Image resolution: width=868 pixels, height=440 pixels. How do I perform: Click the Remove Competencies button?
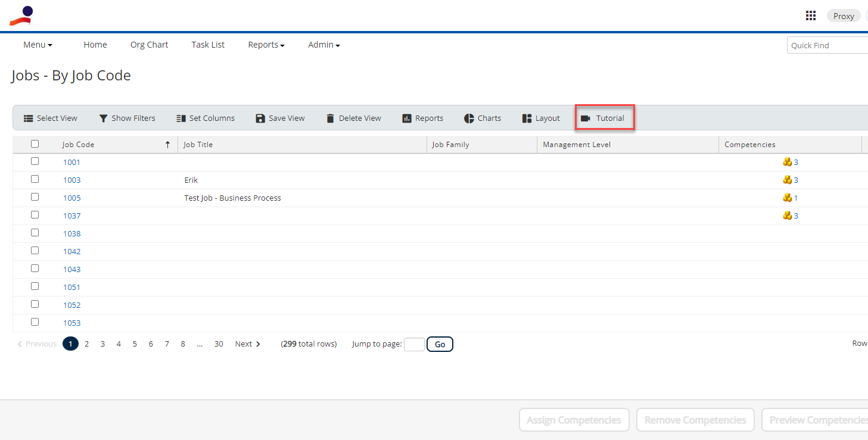pos(695,420)
